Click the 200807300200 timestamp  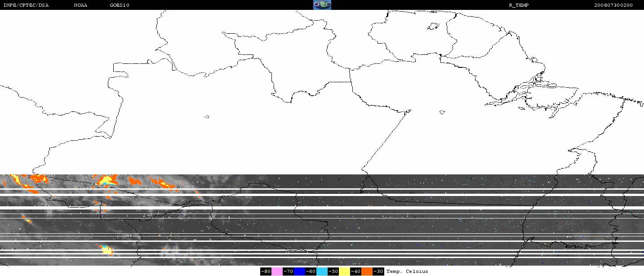(613, 5)
